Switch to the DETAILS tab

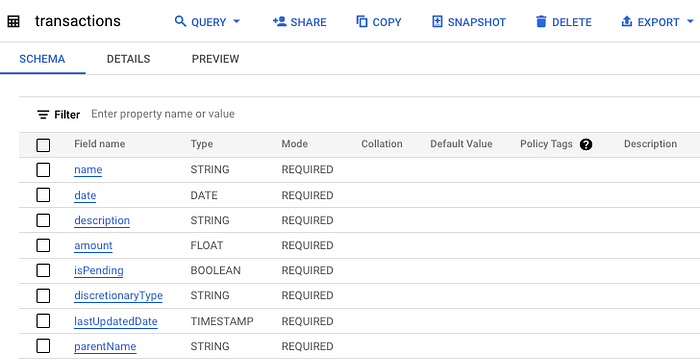click(x=129, y=59)
